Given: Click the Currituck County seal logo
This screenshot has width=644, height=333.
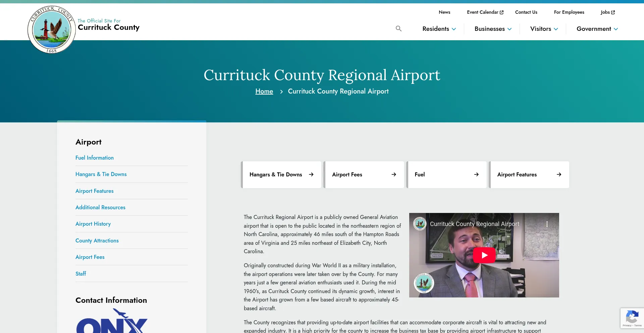Looking at the screenshot, I should [51, 30].
